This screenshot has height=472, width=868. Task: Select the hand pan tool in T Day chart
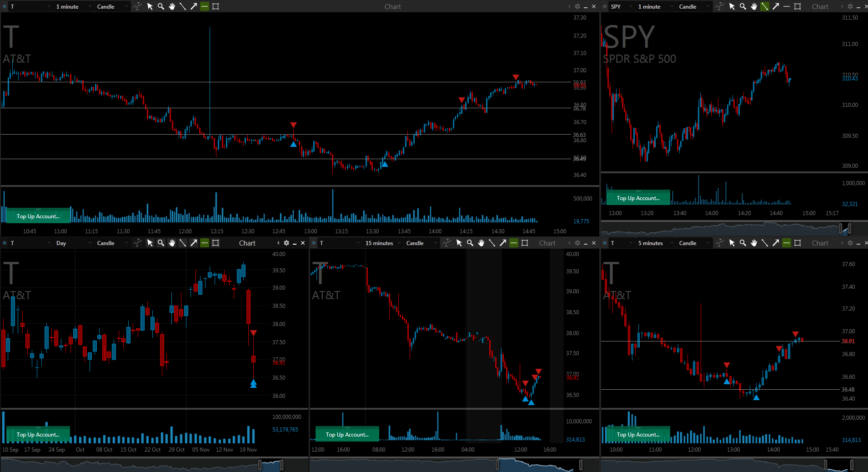click(172, 243)
